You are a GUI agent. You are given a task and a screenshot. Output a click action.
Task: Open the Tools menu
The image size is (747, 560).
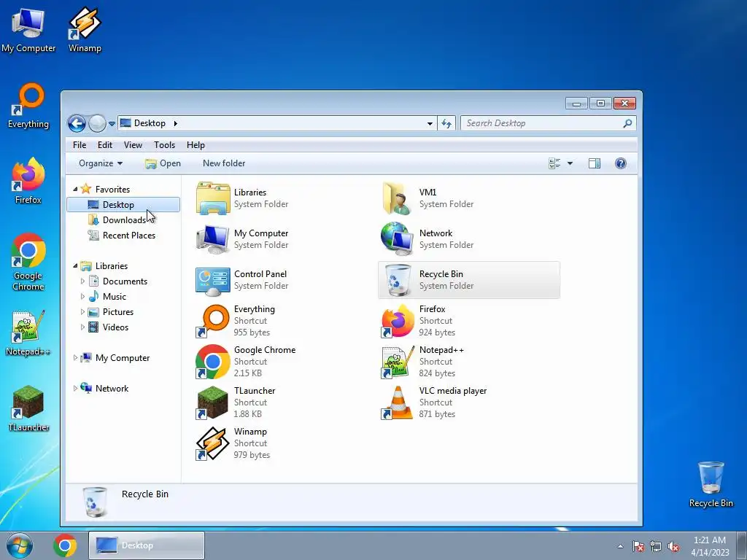tap(164, 145)
